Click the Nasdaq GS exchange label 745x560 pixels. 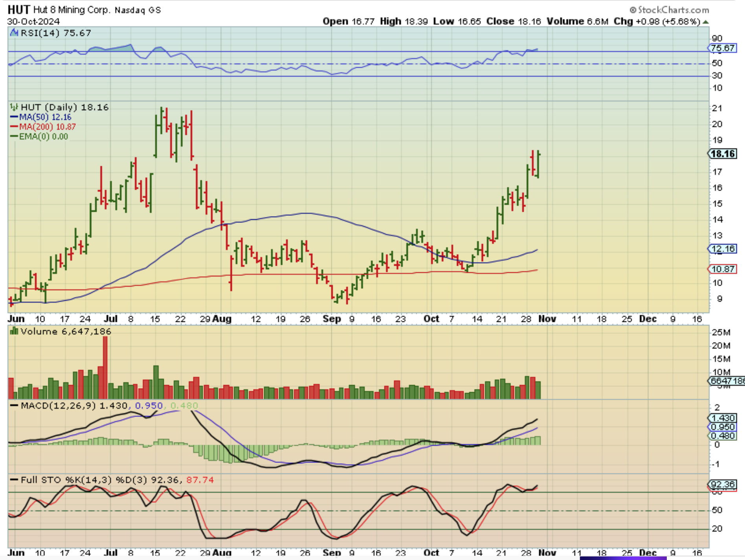coord(138,10)
